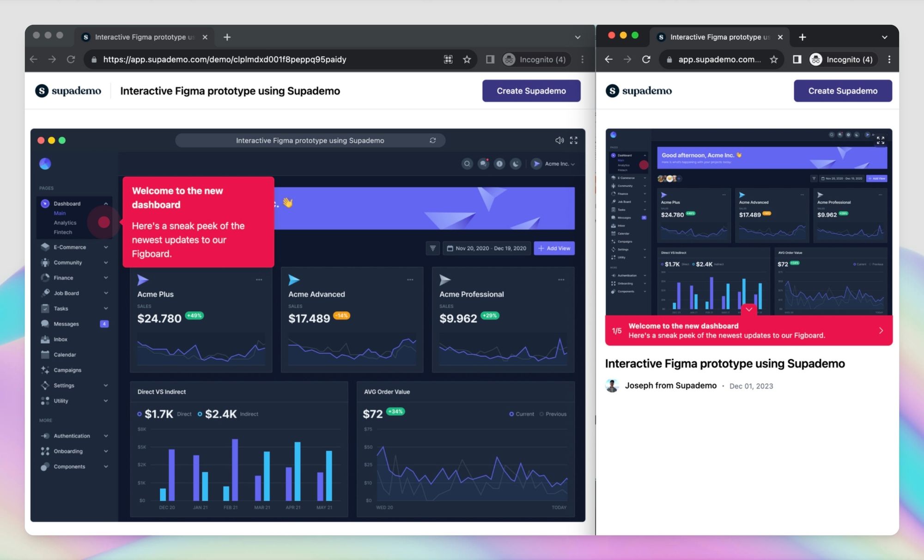Mute the demo audio via speaker icon
Image resolution: width=924 pixels, height=560 pixels.
point(559,140)
